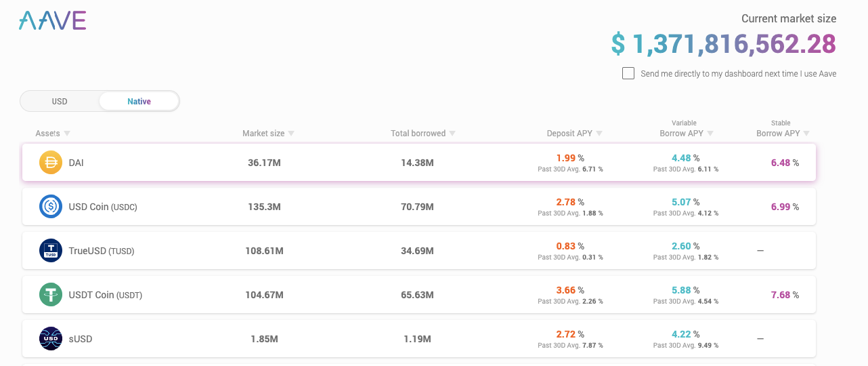Click sUSD variable borrow APY 4.22 %

click(x=686, y=334)
